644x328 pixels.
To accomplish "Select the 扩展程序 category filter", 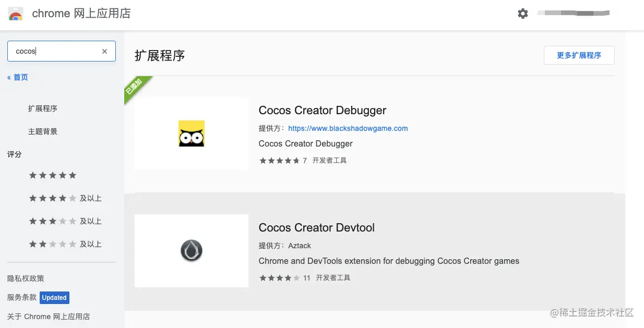I will pyautogui.click(x=43, y=108).
